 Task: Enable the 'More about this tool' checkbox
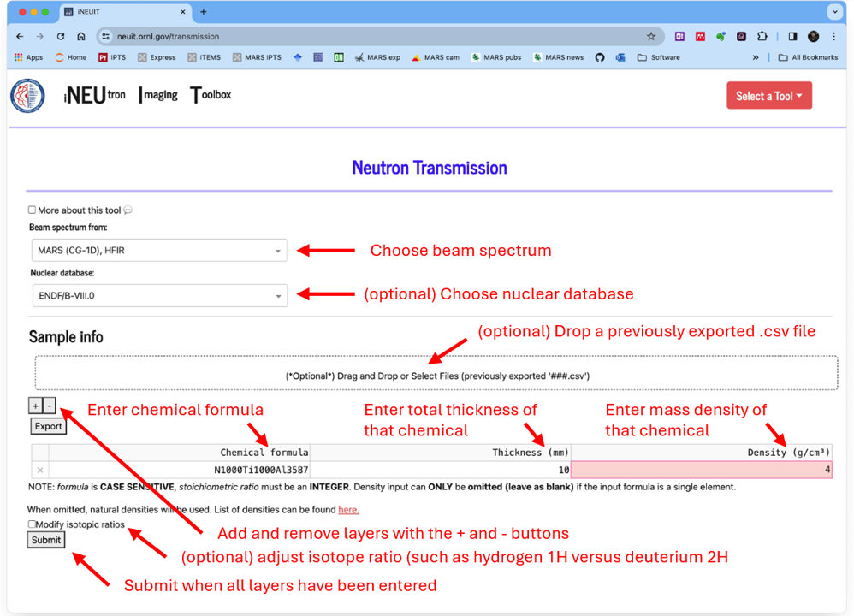[33, 210]
